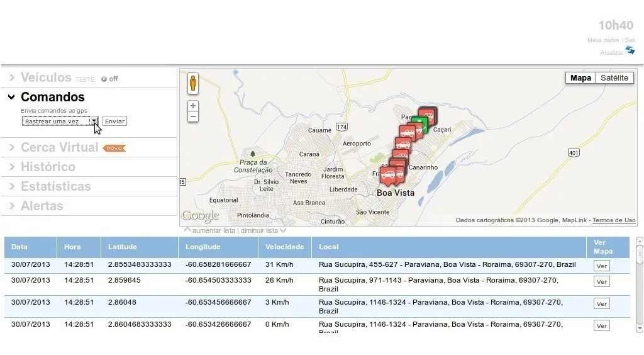
Task: Switch map to Satélite view
Action: (614, 77)
